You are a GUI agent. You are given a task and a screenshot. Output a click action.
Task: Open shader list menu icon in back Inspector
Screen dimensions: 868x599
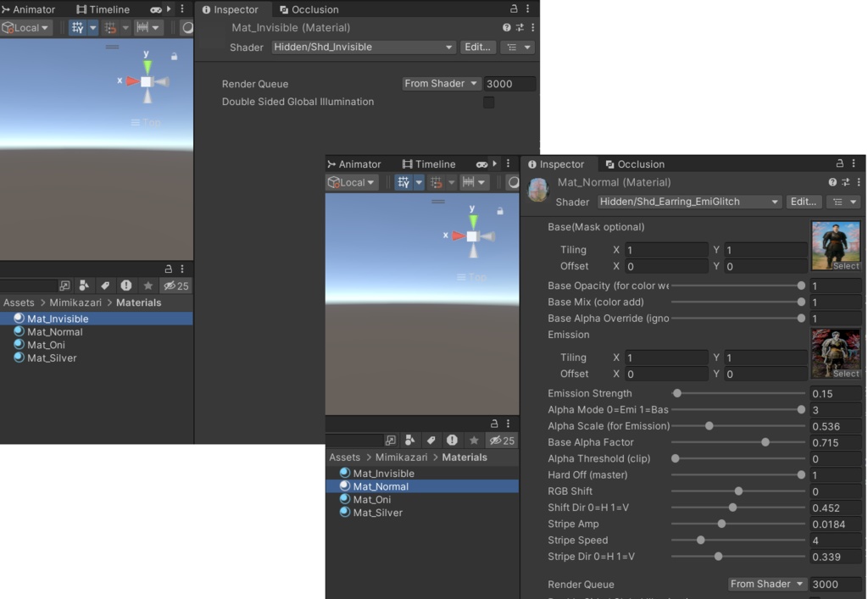(x=519, y=47)
